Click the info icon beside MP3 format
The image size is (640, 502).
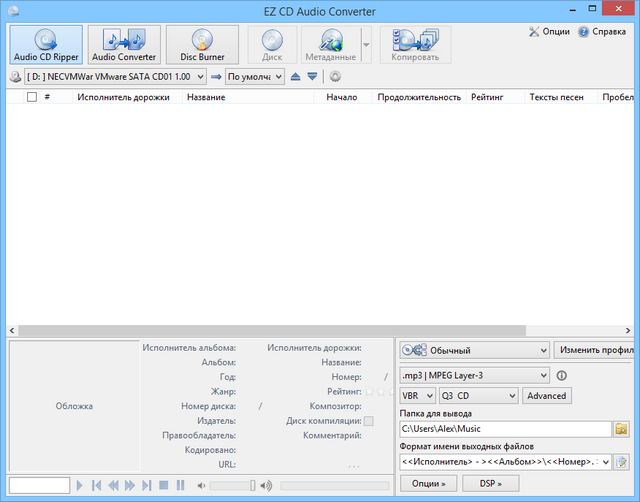click(x=562, y=376)
